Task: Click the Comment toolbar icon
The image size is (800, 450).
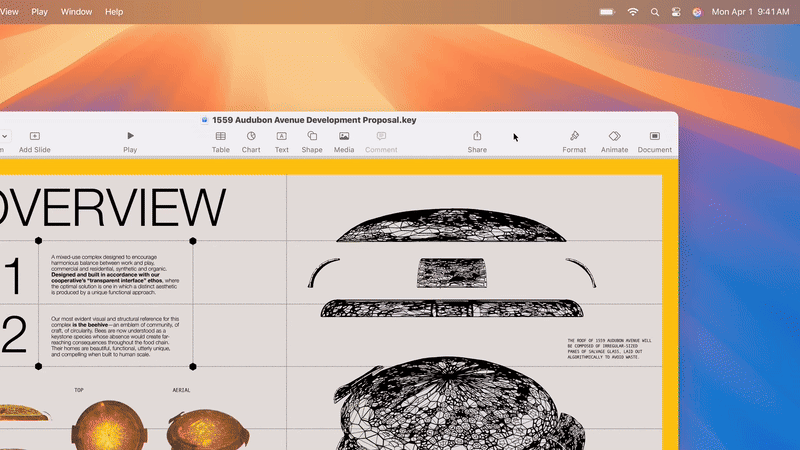Action: click(381, 136)
